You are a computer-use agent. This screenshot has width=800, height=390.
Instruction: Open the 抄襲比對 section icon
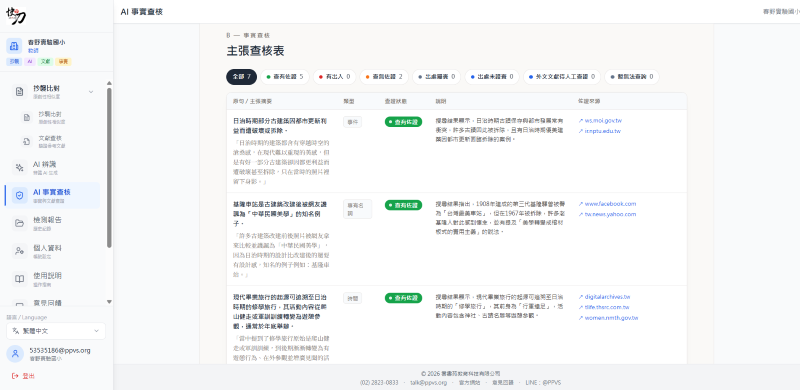(19, 92)
